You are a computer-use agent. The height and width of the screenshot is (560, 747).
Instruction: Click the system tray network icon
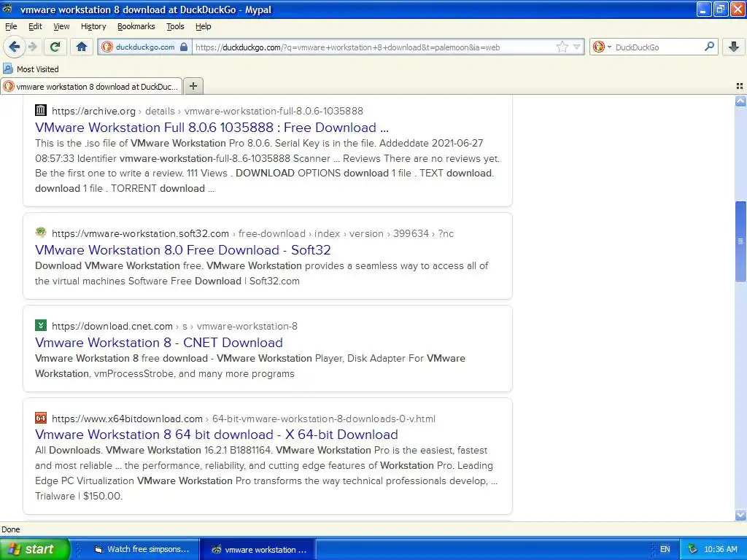coord(692,549)
